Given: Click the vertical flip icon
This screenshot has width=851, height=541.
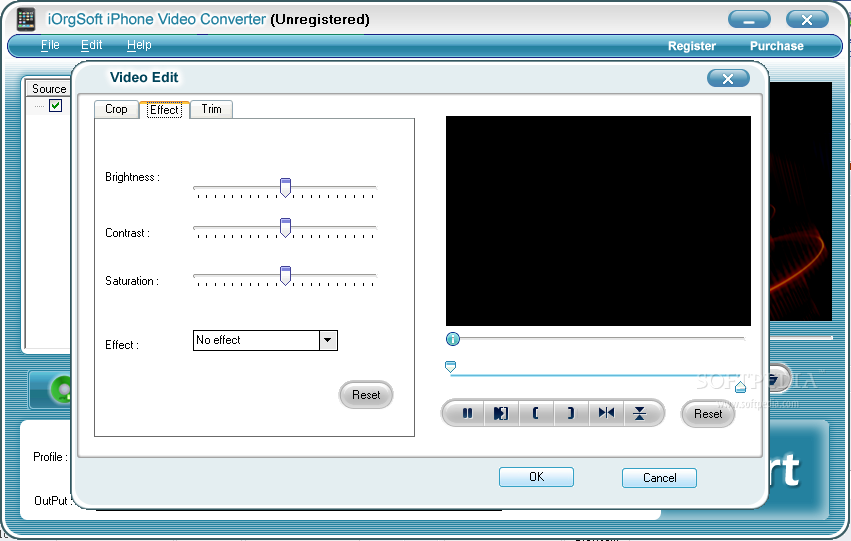Looking at the screenshot, I should (x=640, y=413).
